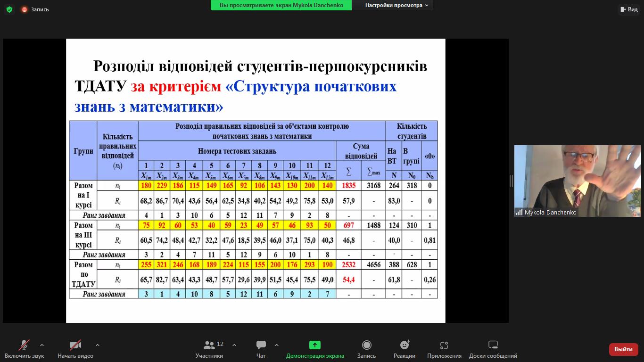Expand audio options arrow next to microphone
The height and width of the screenshot is (362, 644).
point(42,345)
